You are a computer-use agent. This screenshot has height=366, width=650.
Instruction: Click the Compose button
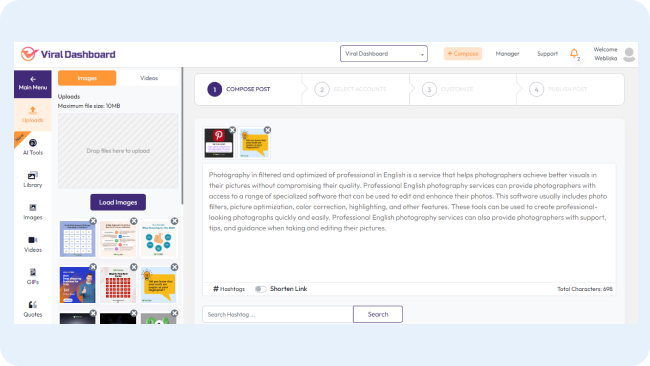463,54
